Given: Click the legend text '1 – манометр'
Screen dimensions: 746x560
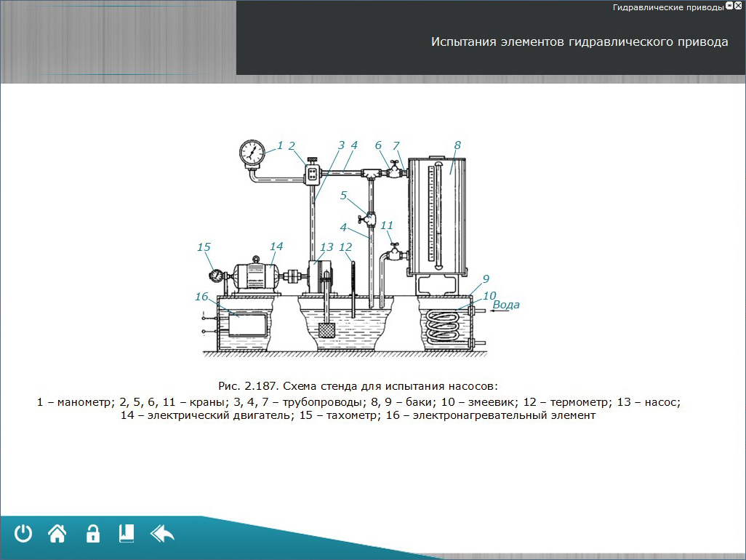Looking at the screenshot, I should tap(75, 402).
